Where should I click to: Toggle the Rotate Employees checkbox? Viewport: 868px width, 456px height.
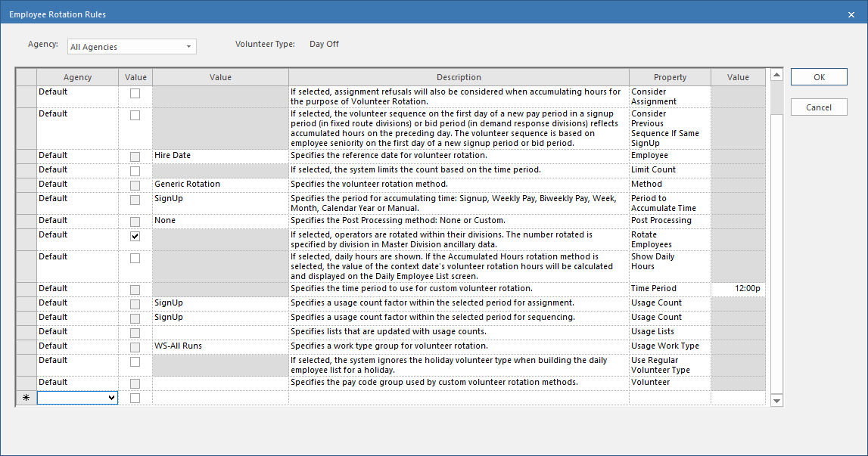pyautogui.click(x=135, y=237)
